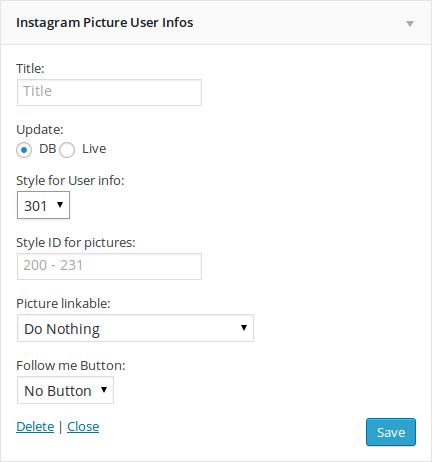432x462 pixels.
Task: Click the Picture linkable label
Action: click(63, 304)
